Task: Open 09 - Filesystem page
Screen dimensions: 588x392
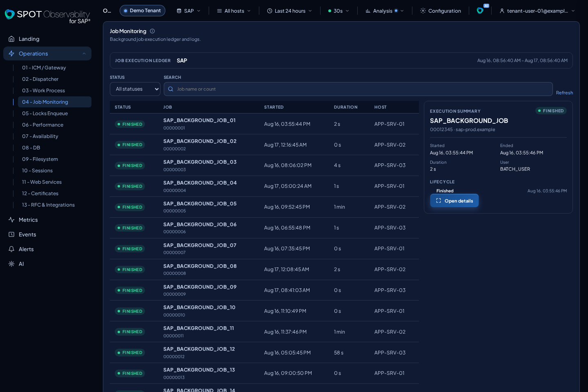Action: pos(55,159)
